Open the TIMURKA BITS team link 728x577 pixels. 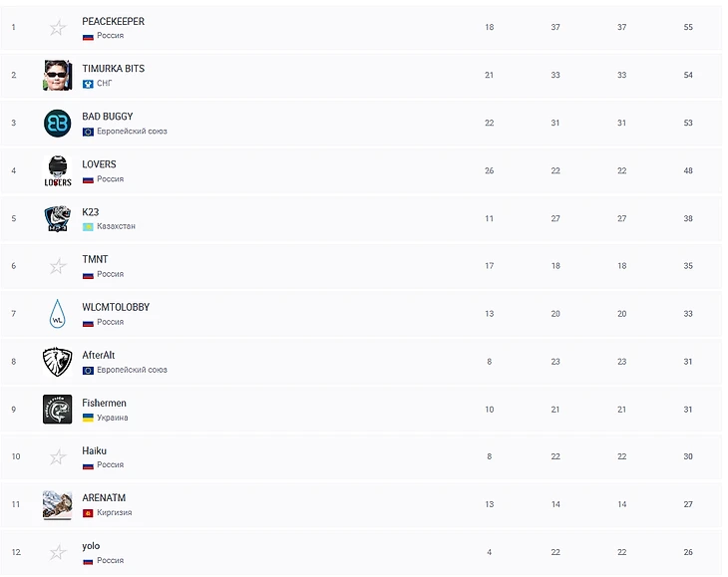click(113, 69)
